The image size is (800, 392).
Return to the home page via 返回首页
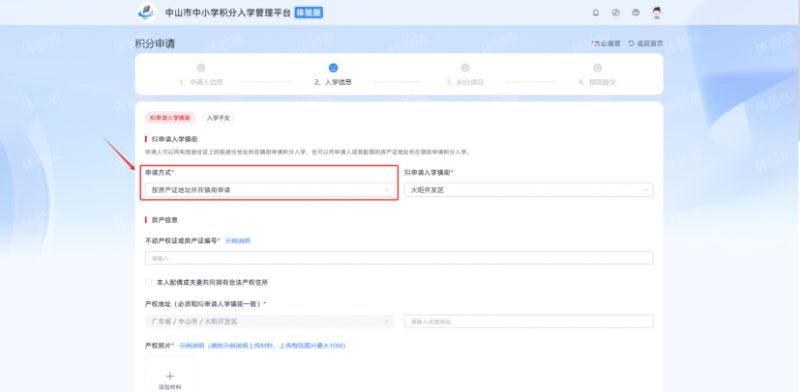(x=645, y=44)
